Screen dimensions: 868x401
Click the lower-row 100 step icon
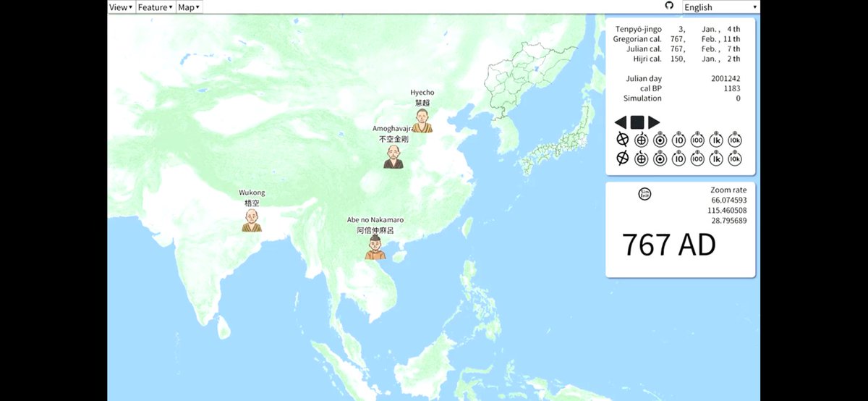pyautogui.click(x=697, y=158)
